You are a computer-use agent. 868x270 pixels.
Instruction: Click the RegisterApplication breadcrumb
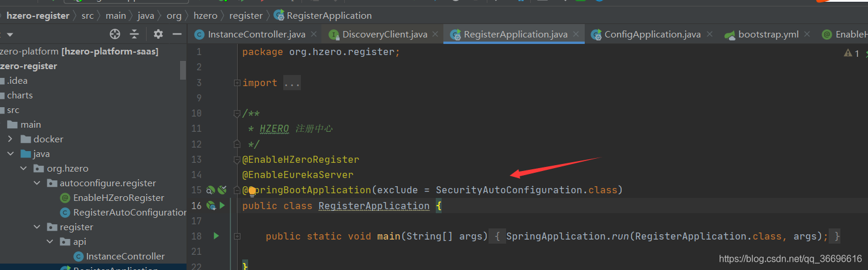point(323,16)
